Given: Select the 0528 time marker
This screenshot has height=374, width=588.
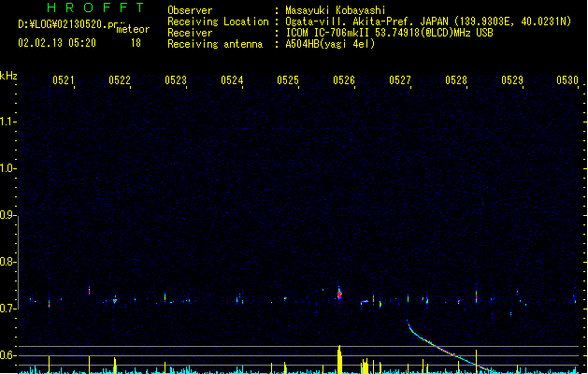Looking at the screenshot, I should point(456,79).
